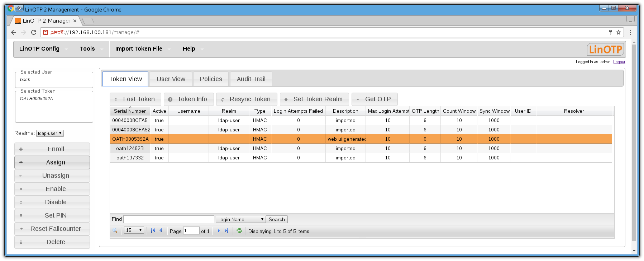This screenshot has height=261, width=644.
Task: Open the Chrome three-dot menu
Action: click(x=630, y=32)
